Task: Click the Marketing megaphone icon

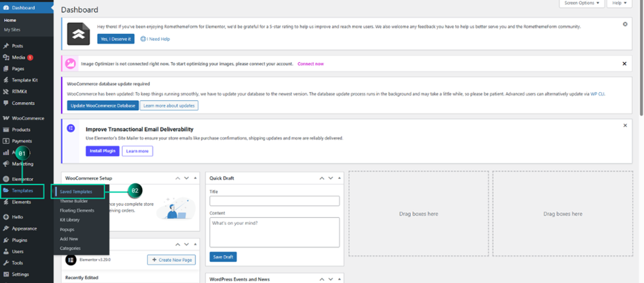Action: pos(6,164)
